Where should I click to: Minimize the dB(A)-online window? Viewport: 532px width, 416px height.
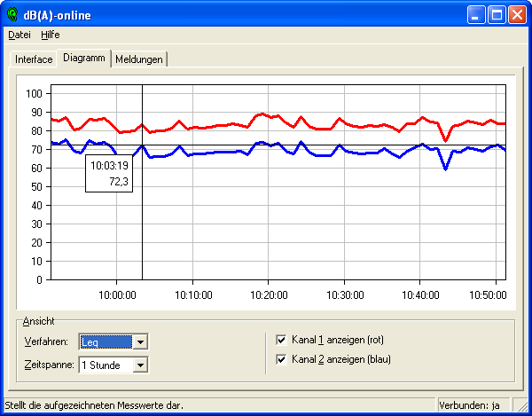(x=475, y=14)
